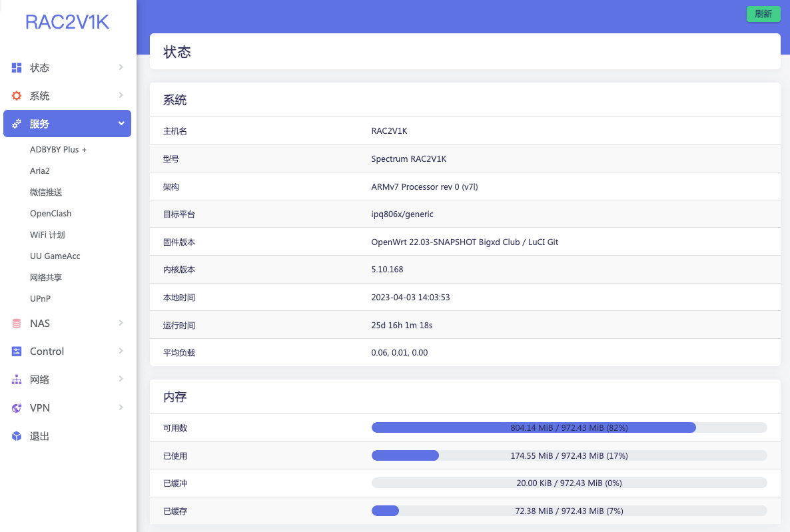
Task: Click the Control panel icon in sidebar
Action: pos(16,351)
